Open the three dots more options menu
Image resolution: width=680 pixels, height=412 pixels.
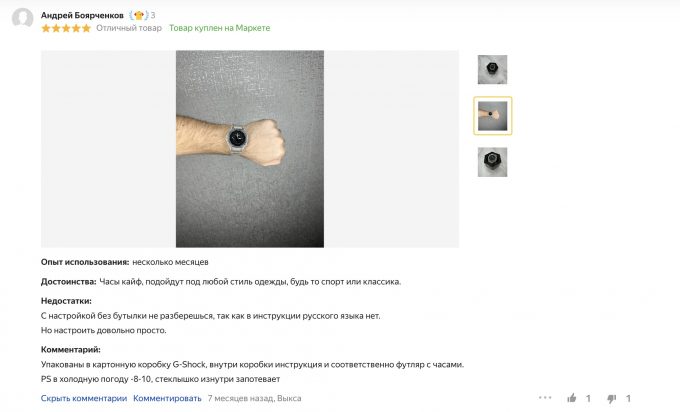click(x=545, y=397)
